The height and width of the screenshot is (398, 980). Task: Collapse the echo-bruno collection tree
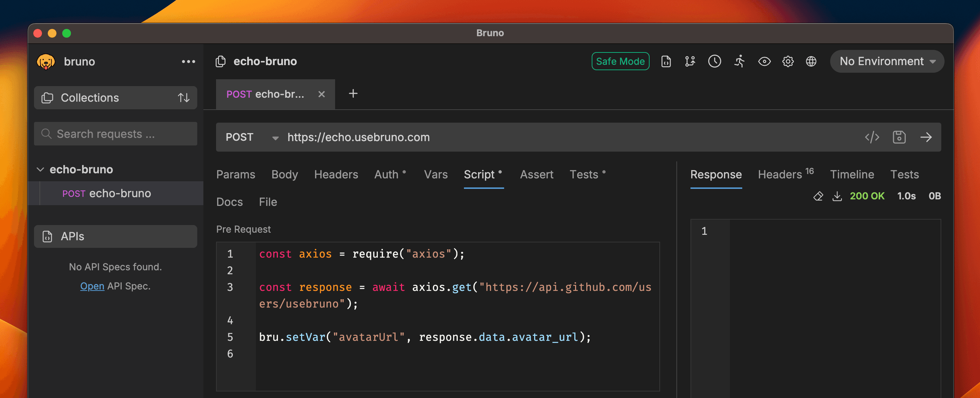point(40,169)
